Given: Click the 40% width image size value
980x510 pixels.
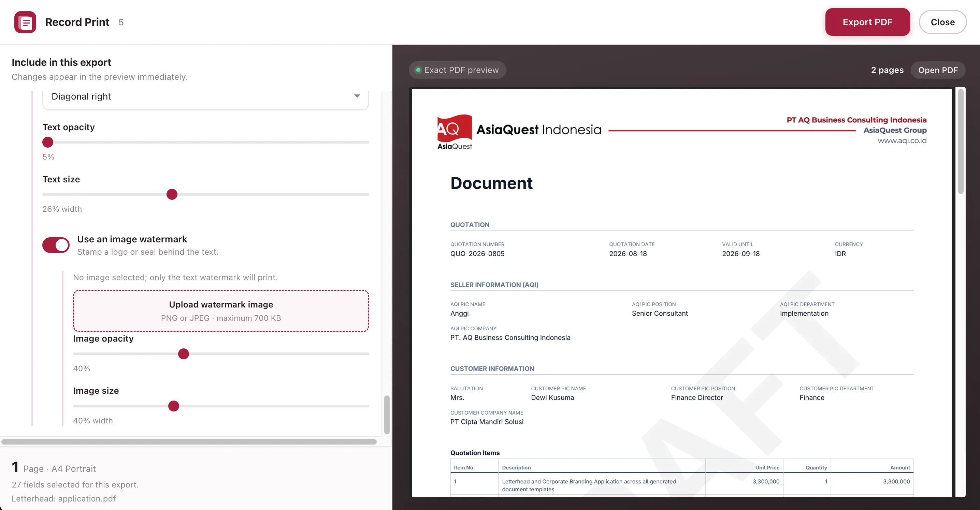Looking at the screenshot, I should (93, 421).
